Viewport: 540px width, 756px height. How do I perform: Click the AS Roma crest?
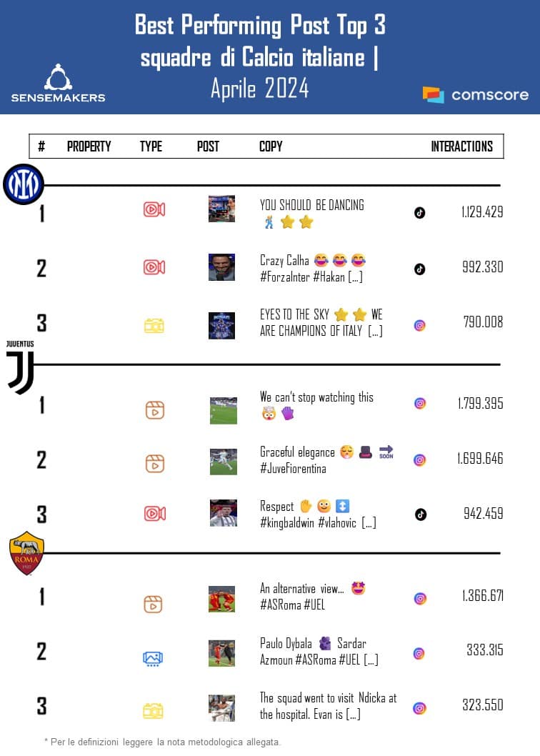26,553
